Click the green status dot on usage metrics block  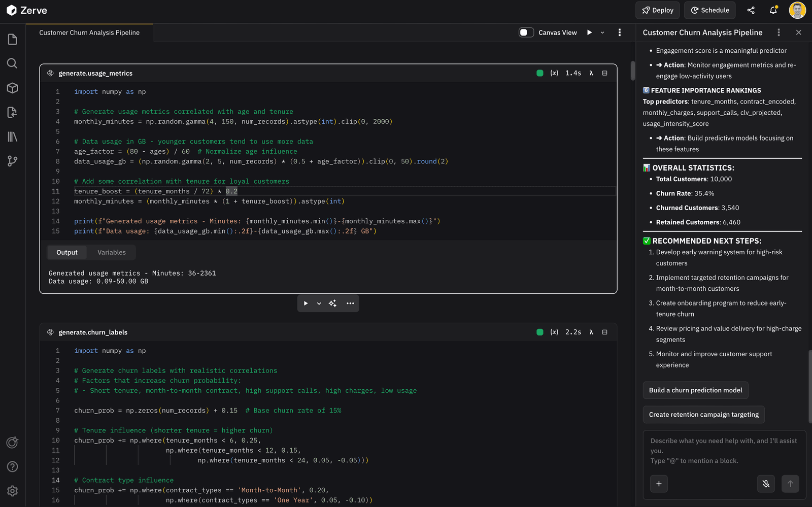pyautogui.click(x=539, y=73)
